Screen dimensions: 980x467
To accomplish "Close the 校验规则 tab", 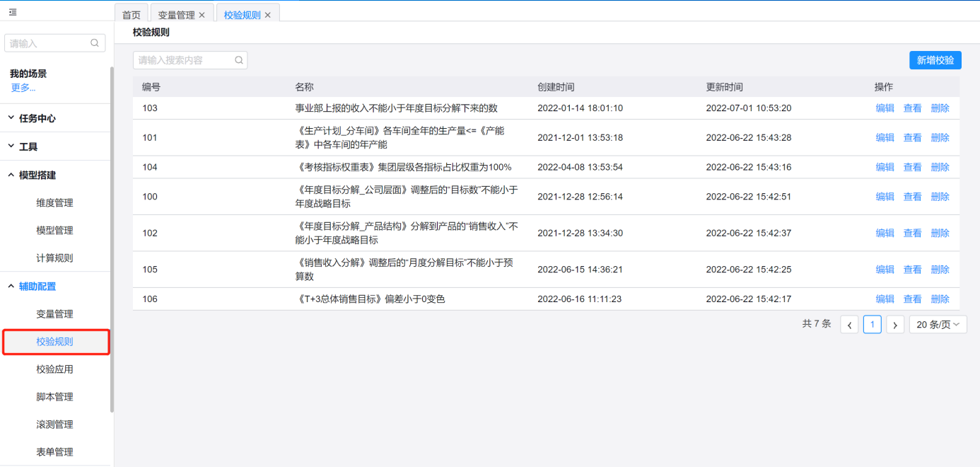I will (268, 15).
